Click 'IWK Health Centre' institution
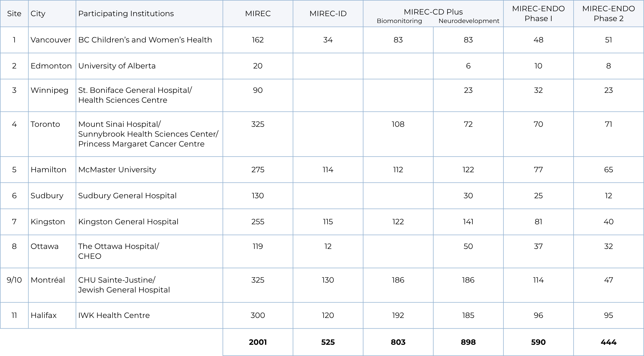The image size is (644, 356). coord(114,315)
